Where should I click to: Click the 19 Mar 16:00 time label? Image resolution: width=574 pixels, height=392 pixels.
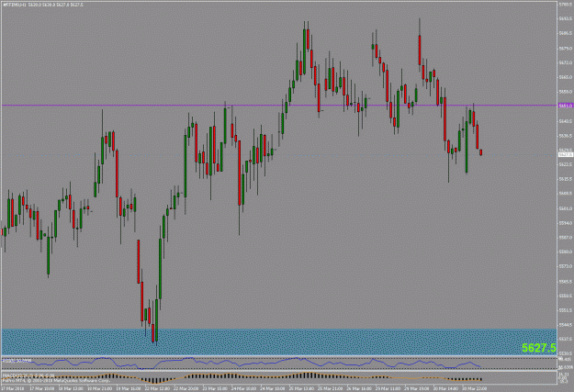[129, 388]
